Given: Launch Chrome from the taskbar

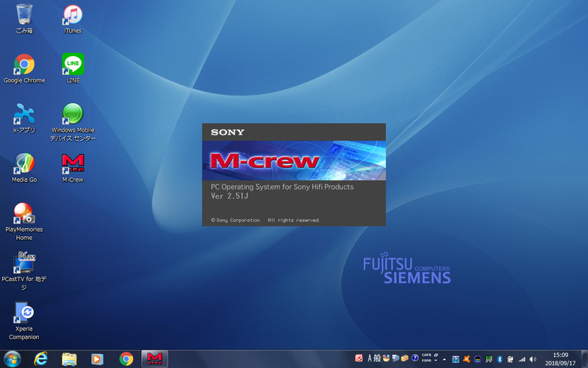Looking at the screenshot, I should coord(126,359).
